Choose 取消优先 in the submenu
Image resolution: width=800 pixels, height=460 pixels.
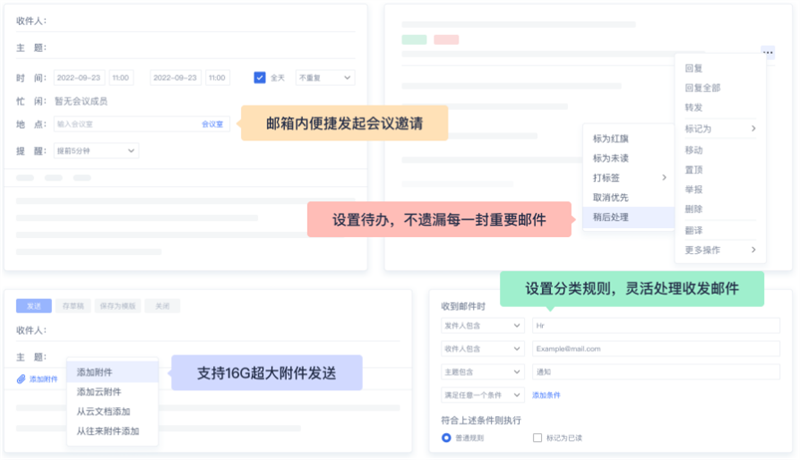pyautogui.click(x=610, y=197)
